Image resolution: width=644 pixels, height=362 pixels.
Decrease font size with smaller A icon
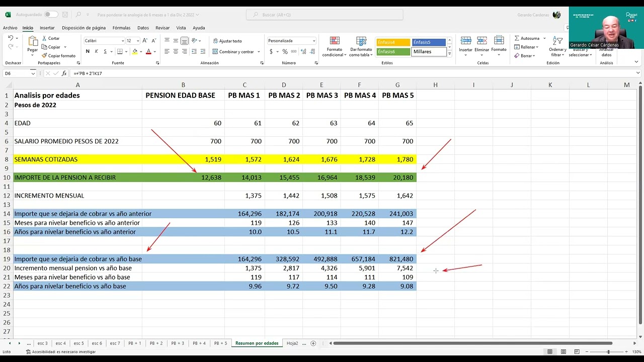click(x=153, y=41)
